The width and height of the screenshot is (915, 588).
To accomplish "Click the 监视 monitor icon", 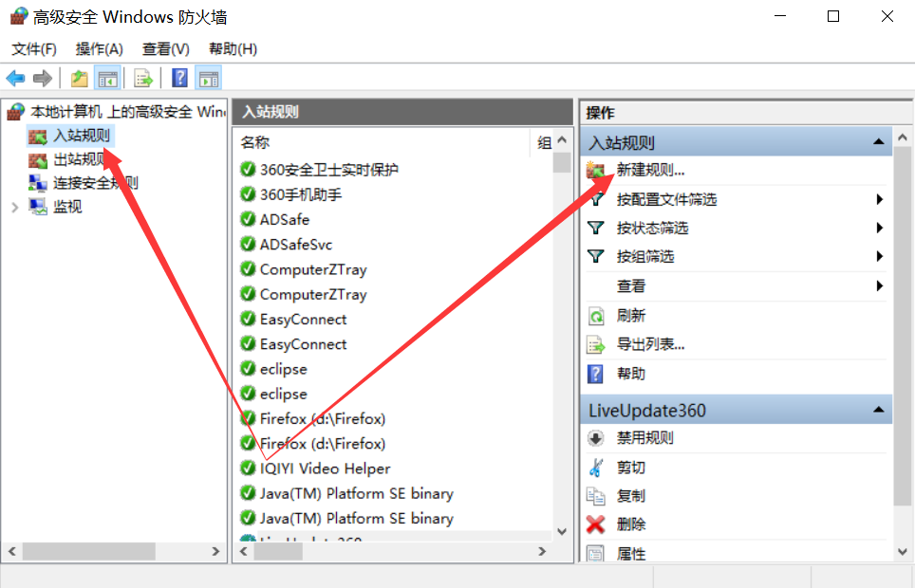I will tap(38, 207).
